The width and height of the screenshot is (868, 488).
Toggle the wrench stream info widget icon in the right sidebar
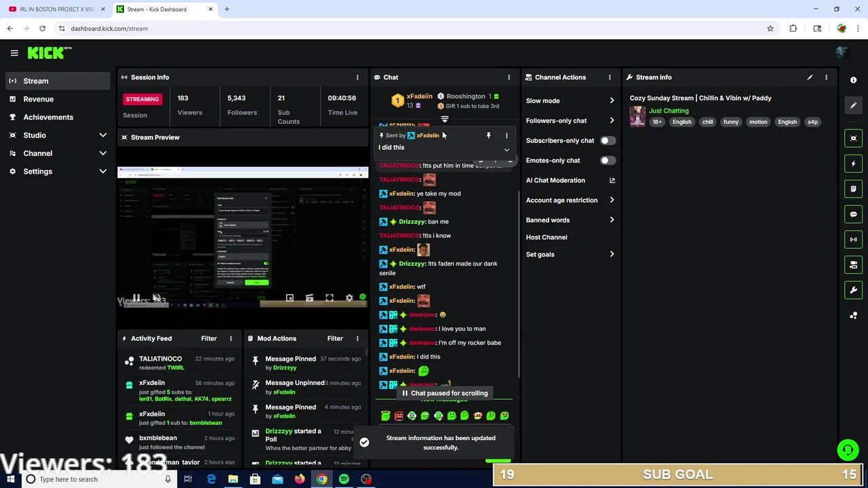[853, 290]
